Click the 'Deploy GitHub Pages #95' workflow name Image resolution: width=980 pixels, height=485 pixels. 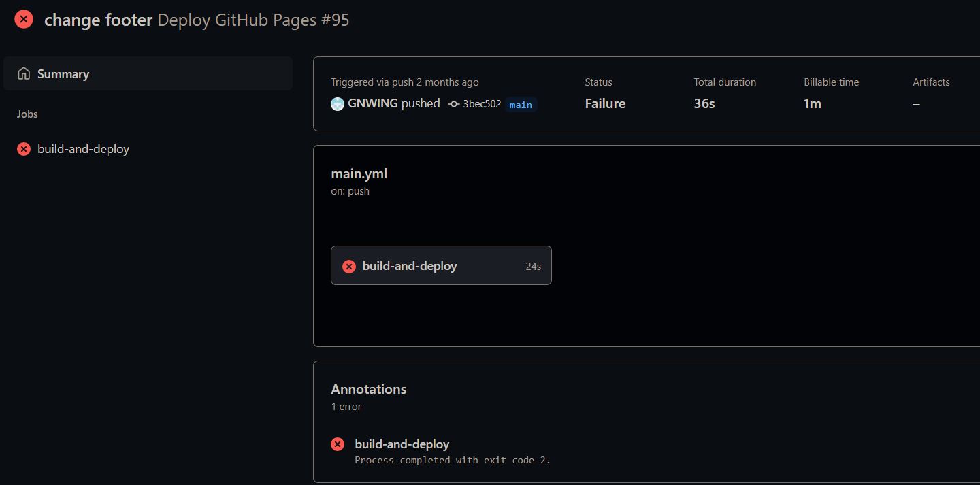tap(253, 20)
